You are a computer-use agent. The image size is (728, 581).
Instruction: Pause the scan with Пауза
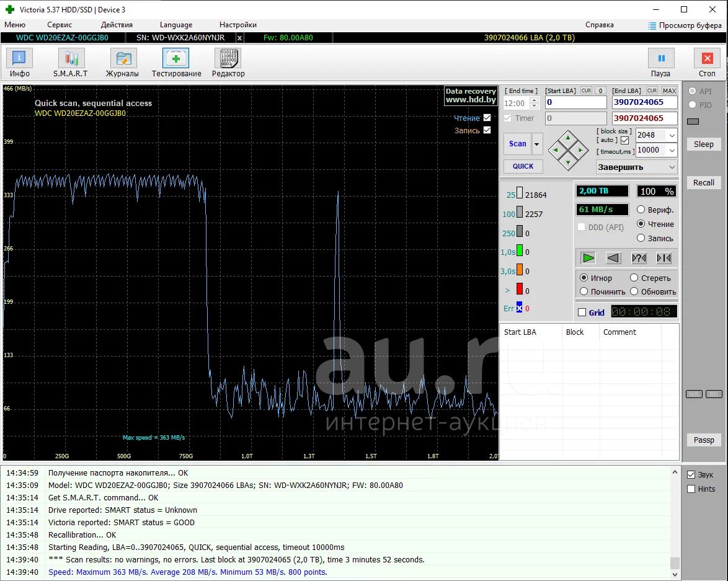tap(660, 63)
